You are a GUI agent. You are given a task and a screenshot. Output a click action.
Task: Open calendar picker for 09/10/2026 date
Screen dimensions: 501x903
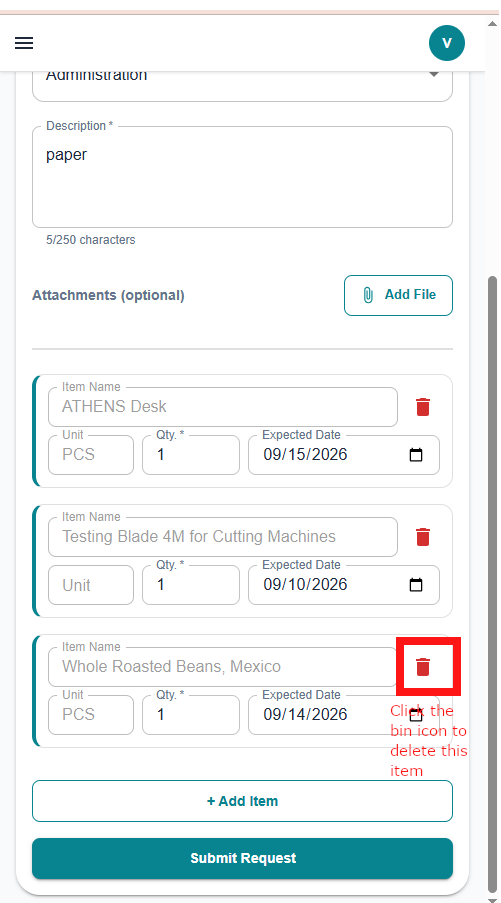(x=416, y=585)
